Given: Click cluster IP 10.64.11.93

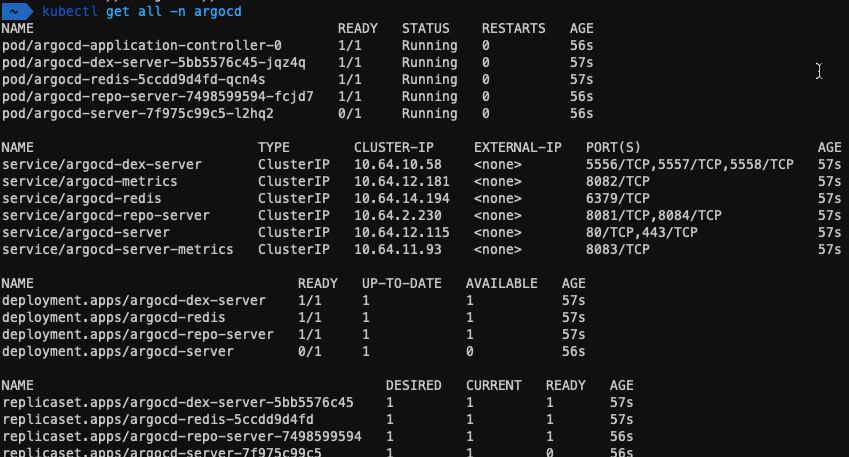Looking at the screenshot, I should pos(398,250).
